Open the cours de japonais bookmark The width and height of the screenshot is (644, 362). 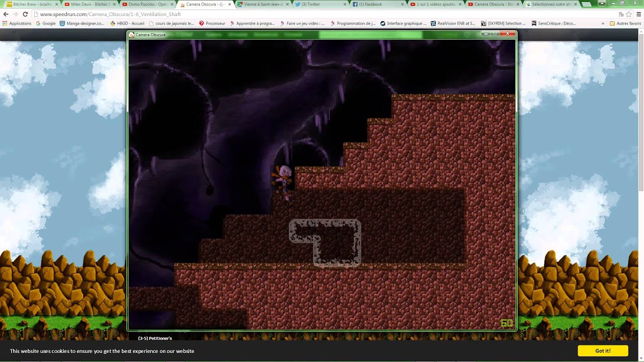172,23
